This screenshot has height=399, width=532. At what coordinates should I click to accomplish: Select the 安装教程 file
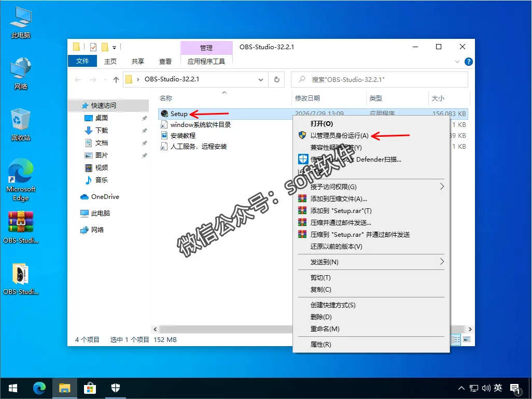pyautogui.click(x=183, y=136)
